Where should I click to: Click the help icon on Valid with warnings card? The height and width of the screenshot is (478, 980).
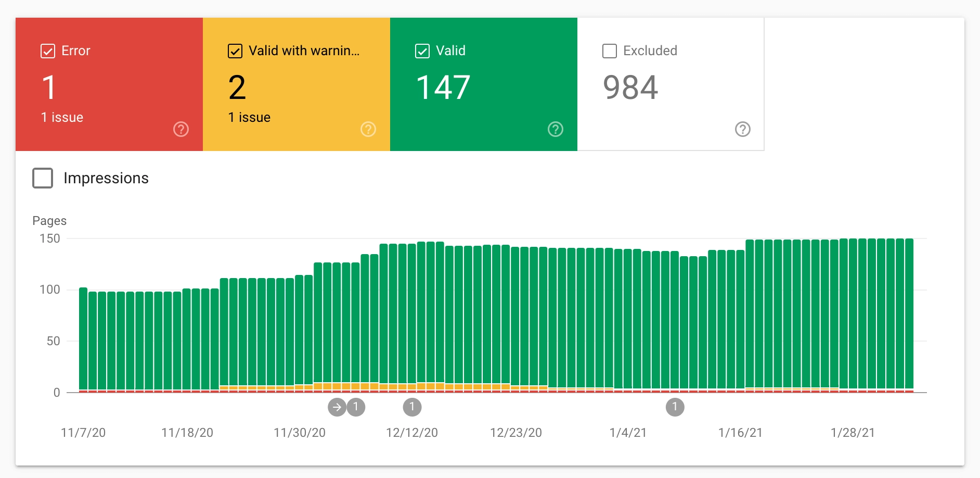[368, 129]
